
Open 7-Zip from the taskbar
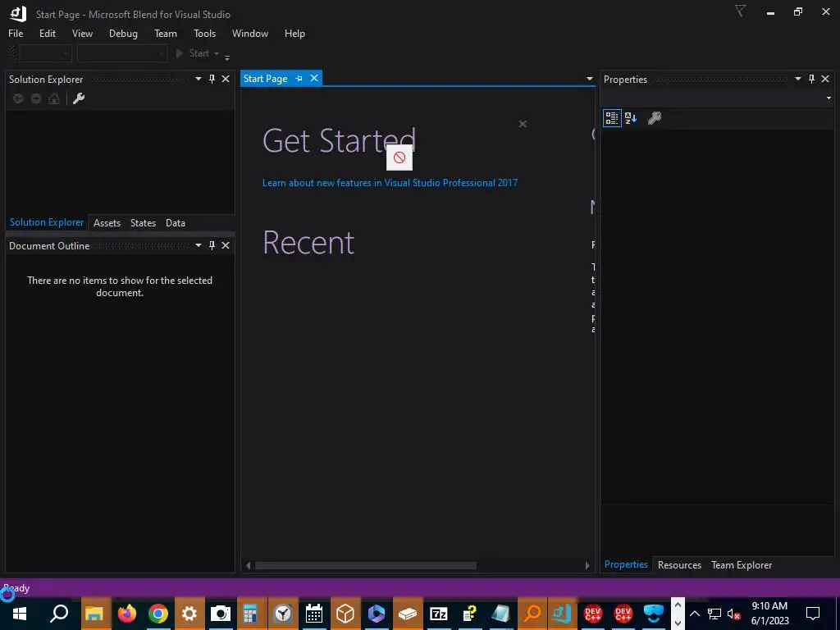[x=439, y=614]
